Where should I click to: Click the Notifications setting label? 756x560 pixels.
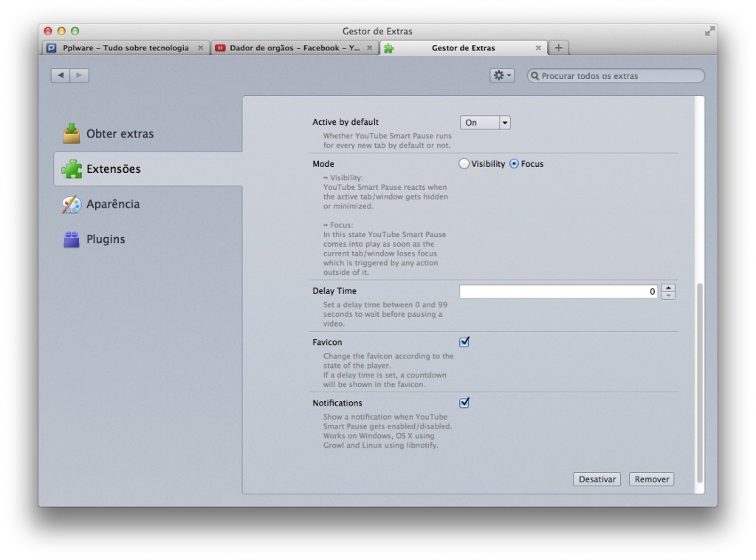point(337,403)
